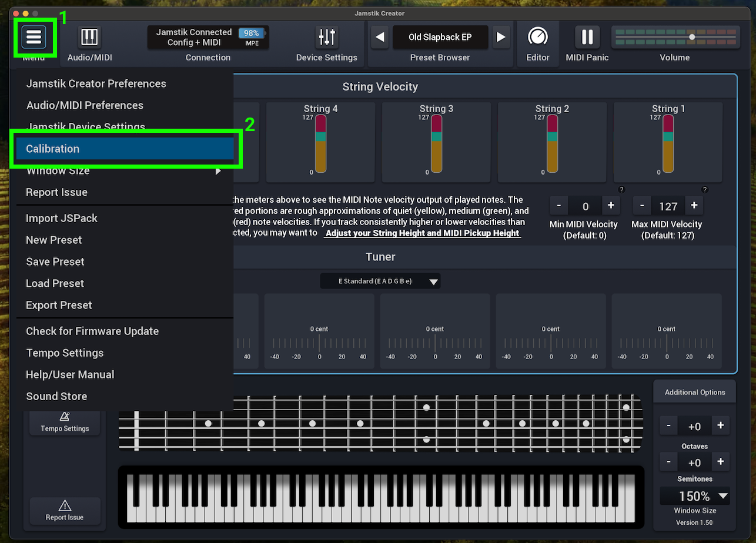
Task: Increase Max MIDI Velocity with plus
Action: click(694, 206)
